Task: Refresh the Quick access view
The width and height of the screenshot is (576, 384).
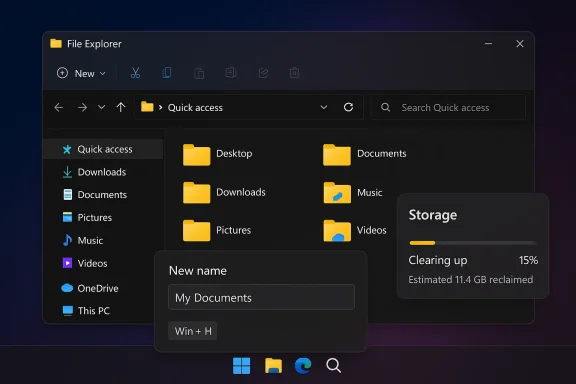Action: coord(348,107)
